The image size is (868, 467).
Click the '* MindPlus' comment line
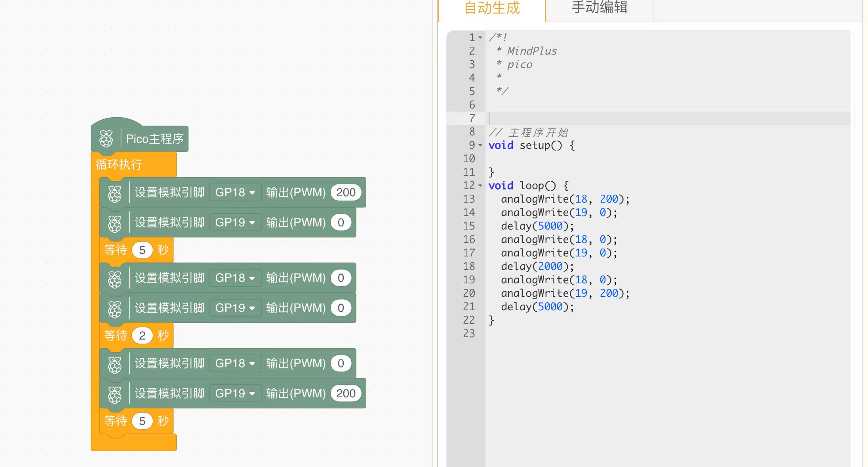tap(526, 51)
